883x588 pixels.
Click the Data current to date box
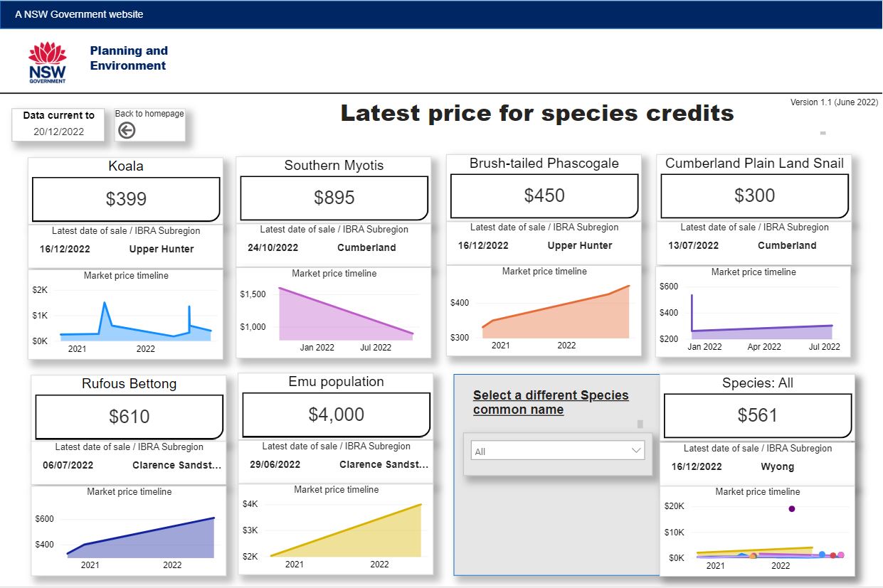[x=58, y=124]
